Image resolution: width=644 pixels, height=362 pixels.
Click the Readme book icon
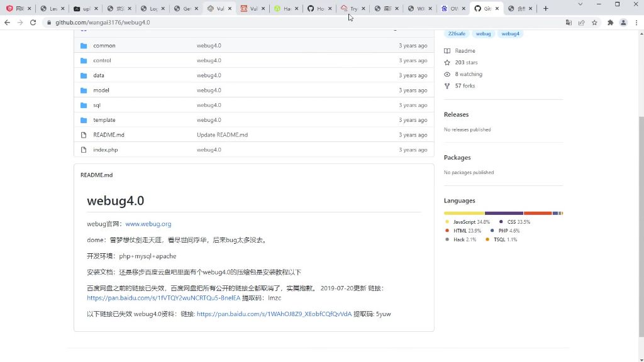point(447,51)
